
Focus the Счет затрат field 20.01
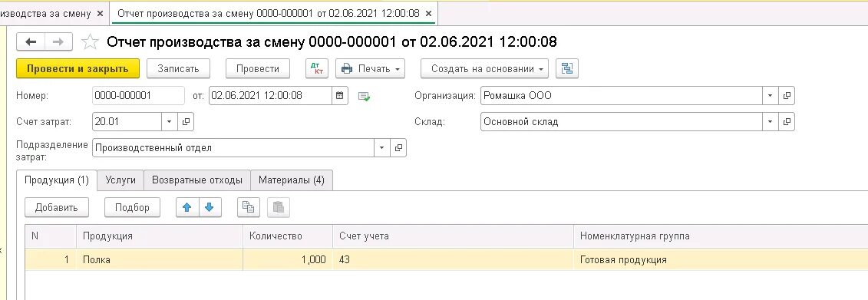pyautogui.click(x=127, y=122)
